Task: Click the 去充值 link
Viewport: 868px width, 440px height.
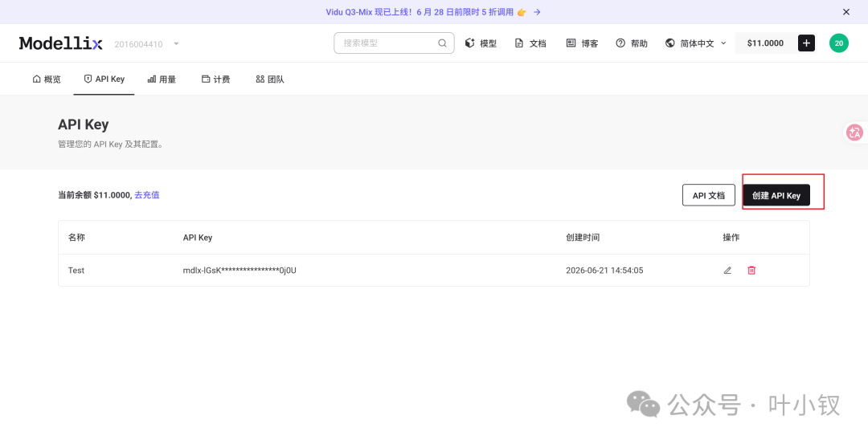Action: click(147, 194)
